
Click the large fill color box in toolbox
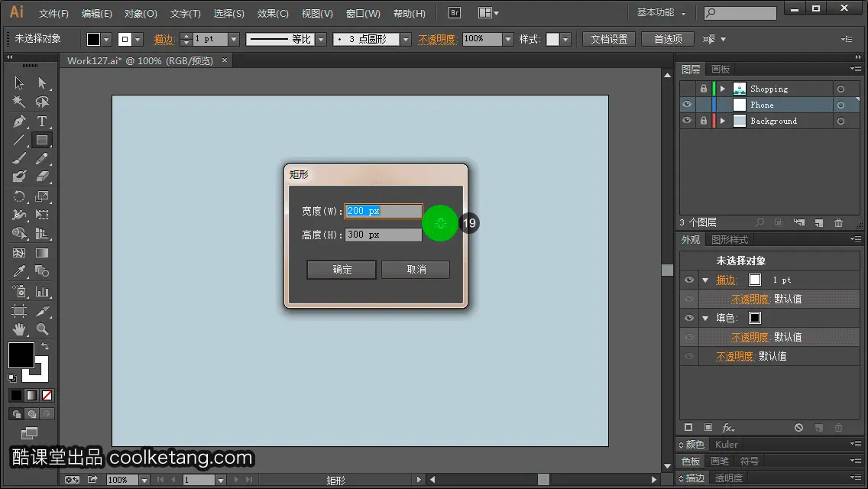tap(21, 355)
